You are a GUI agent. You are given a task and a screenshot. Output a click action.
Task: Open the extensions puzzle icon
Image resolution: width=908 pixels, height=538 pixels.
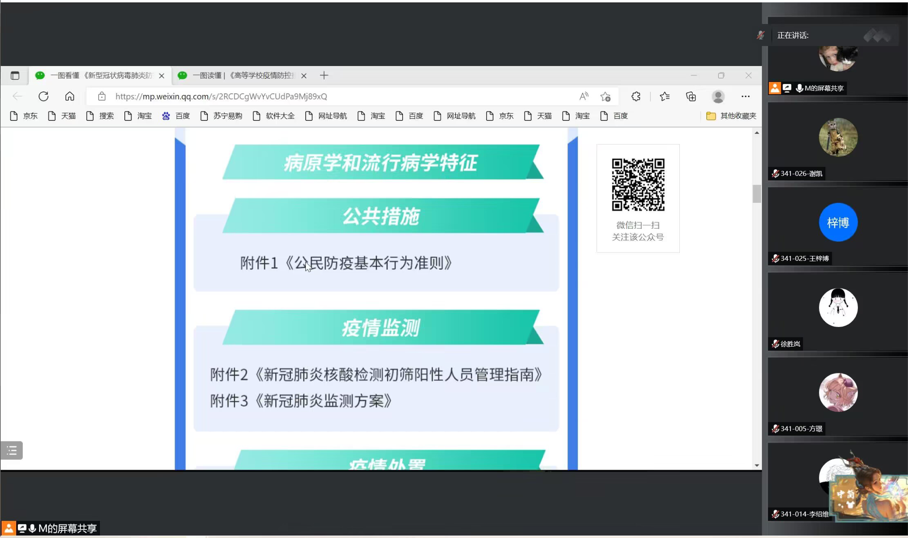point(636,97)
